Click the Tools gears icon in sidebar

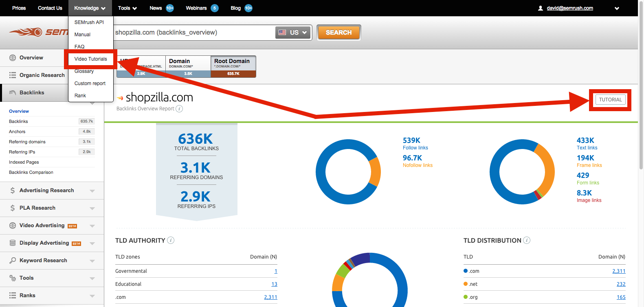coord(13,278)
